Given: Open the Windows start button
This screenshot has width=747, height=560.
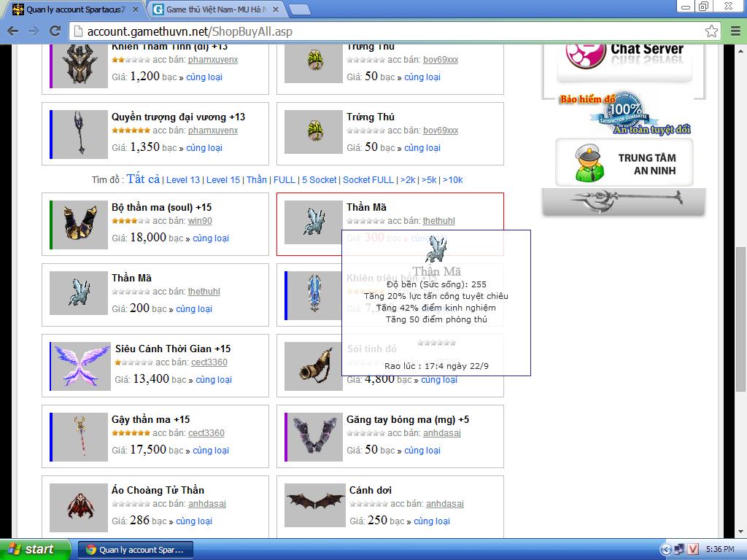Looking at the screenshot, I should pyautogui.click(x=35, y=549).
